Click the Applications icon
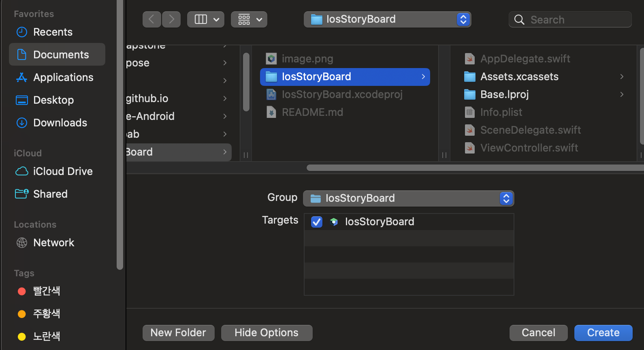 [22, 77]
